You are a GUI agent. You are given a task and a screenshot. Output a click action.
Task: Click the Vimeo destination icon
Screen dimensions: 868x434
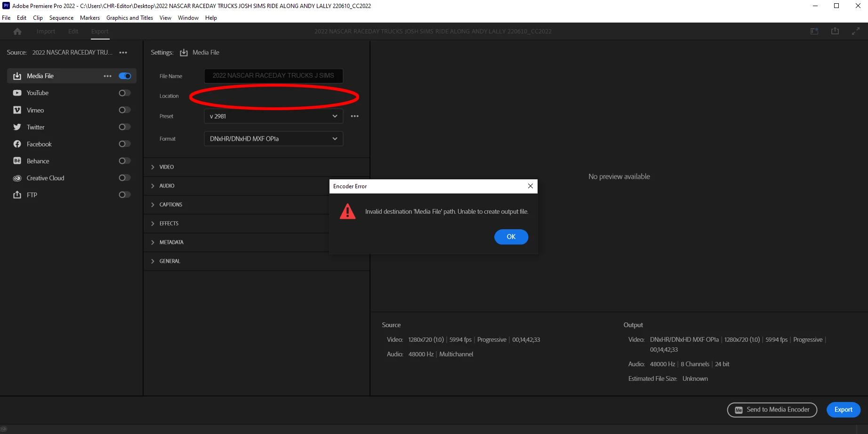pos(17,110)
